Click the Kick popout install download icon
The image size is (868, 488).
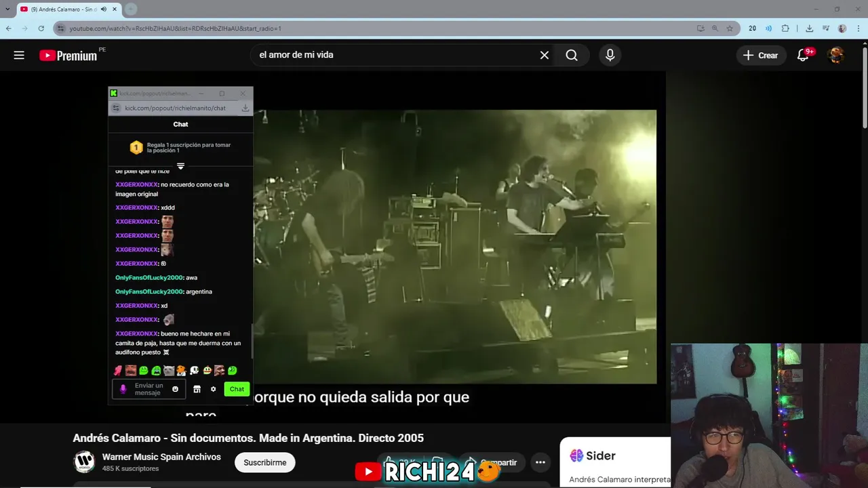click(245, 108)
